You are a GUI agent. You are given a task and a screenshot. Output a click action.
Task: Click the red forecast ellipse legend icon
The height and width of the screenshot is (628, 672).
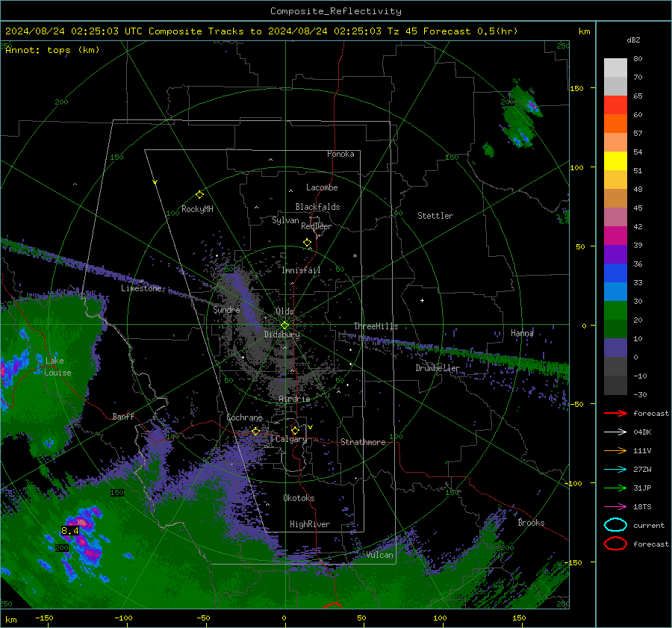click(x=615, y=544)
